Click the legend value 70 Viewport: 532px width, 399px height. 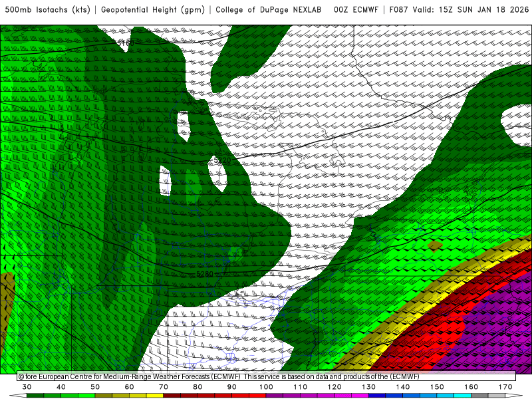tap(164, 387)
